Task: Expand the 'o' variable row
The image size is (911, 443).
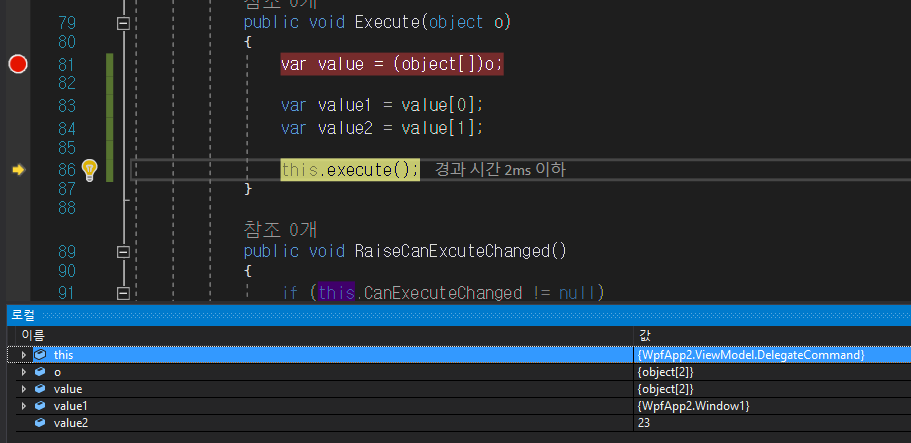Action: click(24, 372)
